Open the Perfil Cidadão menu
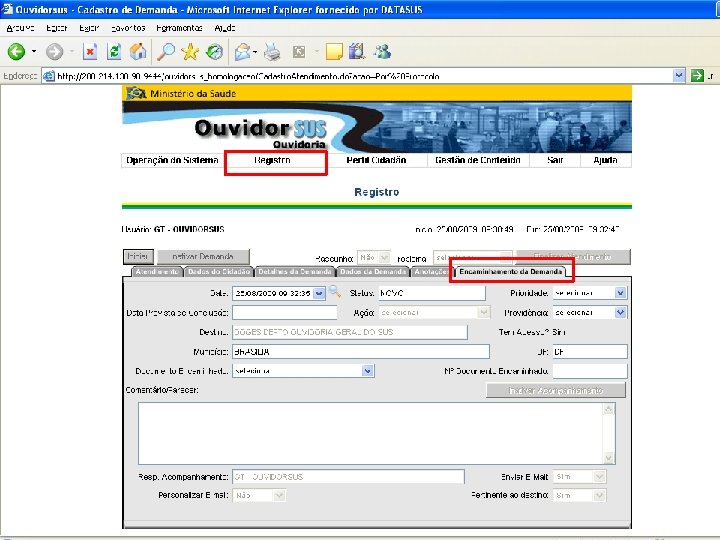 point(376,160)
